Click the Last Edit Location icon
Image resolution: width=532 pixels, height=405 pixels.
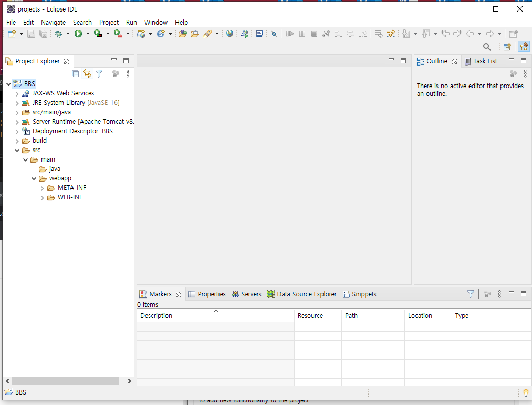(445, 34)
